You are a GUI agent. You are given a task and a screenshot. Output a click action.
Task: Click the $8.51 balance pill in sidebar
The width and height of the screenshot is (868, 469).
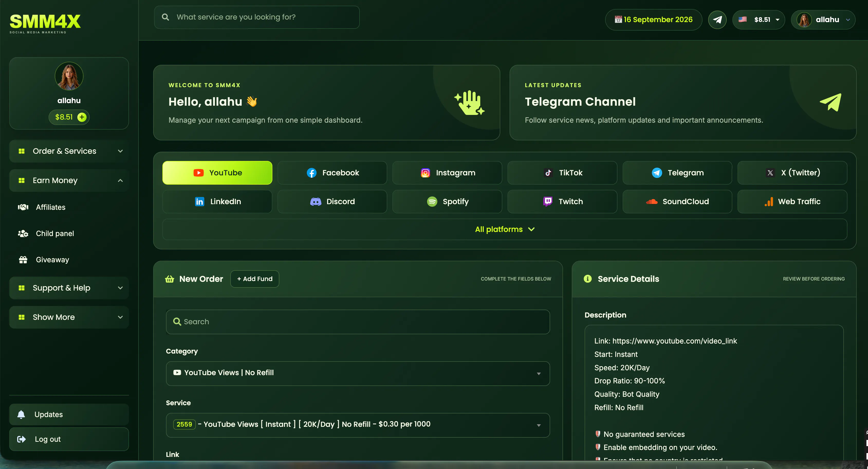click(69, 117)
